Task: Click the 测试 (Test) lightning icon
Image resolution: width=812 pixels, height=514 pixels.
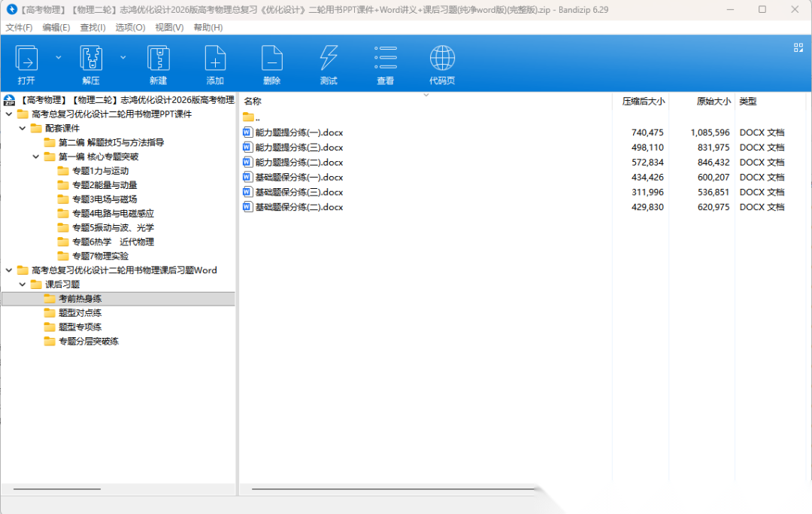Action: [329, 64]
